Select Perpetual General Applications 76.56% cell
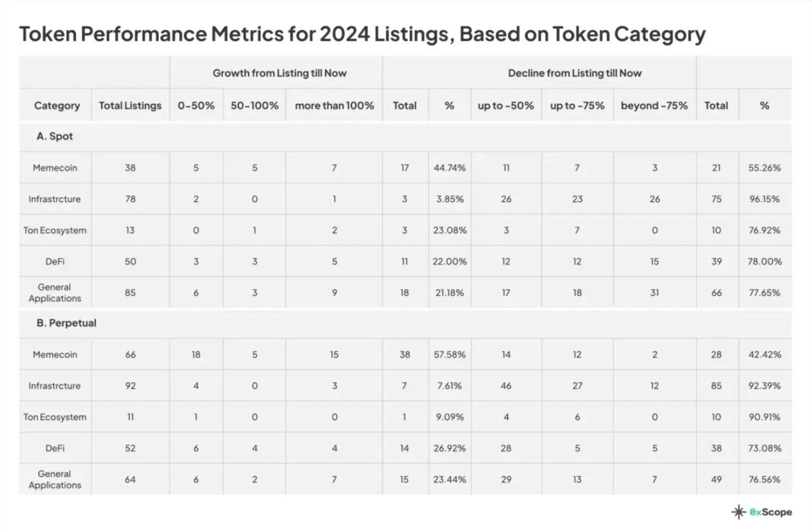The image size is (812, 532). pyautogui.click(x=764, y=479)
